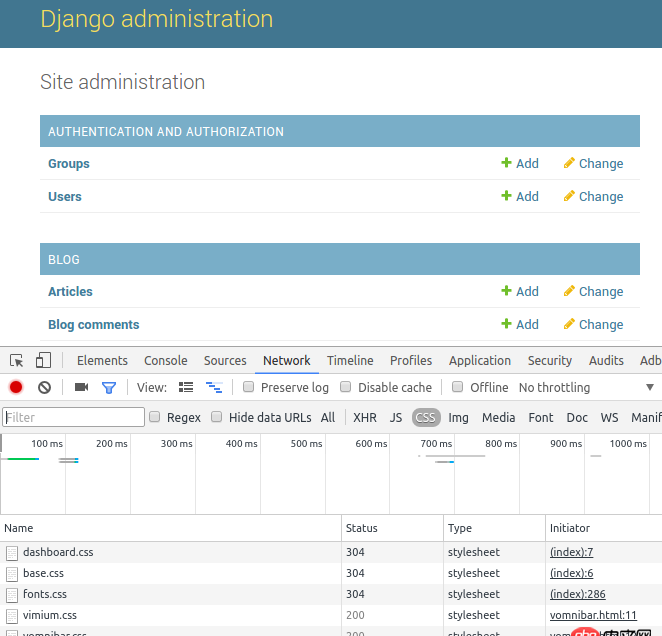Open the Blog comments link
The width and height of the screenshot is (662, 636).
(x=94, y=325)
